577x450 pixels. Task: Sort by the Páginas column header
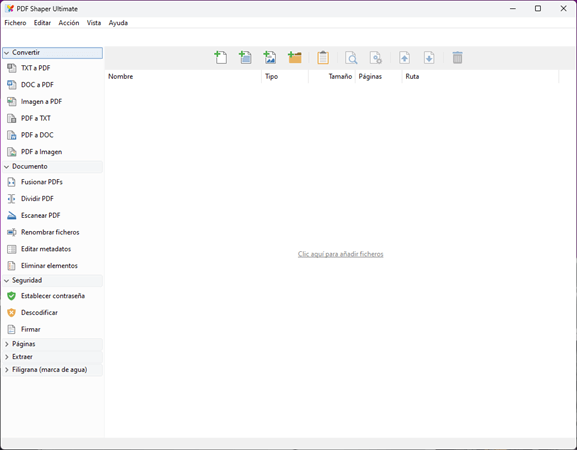(x=379, y=77)
